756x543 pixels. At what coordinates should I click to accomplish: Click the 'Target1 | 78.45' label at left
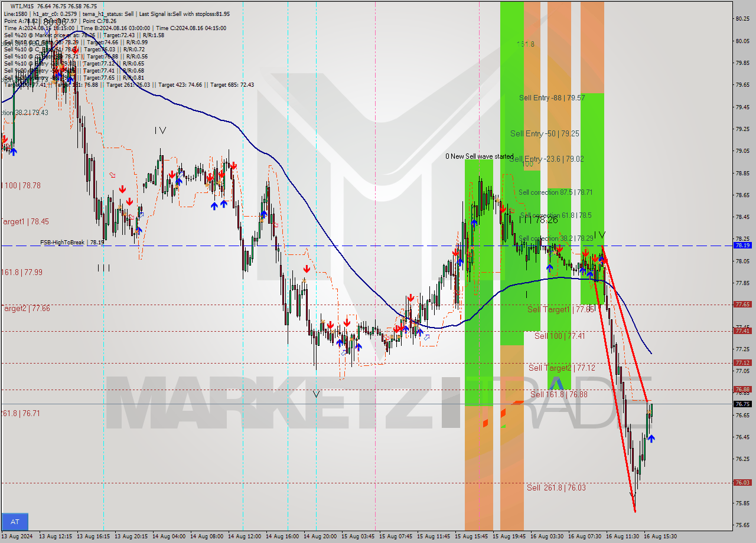coord(25,222)
